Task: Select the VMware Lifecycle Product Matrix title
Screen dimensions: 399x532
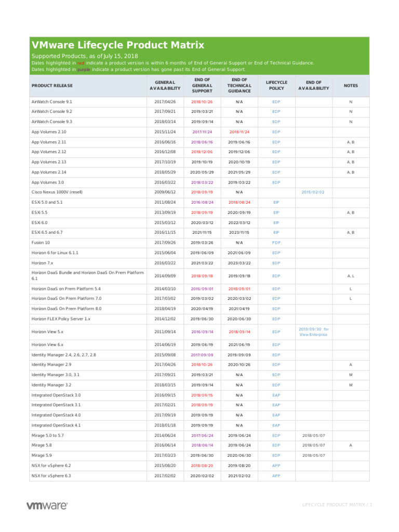Action: point(118,45)
